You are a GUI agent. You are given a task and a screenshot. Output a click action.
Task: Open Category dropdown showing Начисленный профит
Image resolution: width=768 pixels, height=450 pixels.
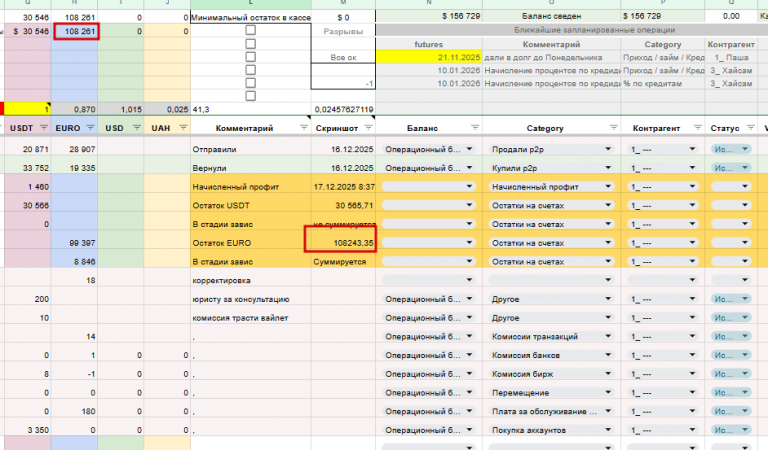(607, 187)
